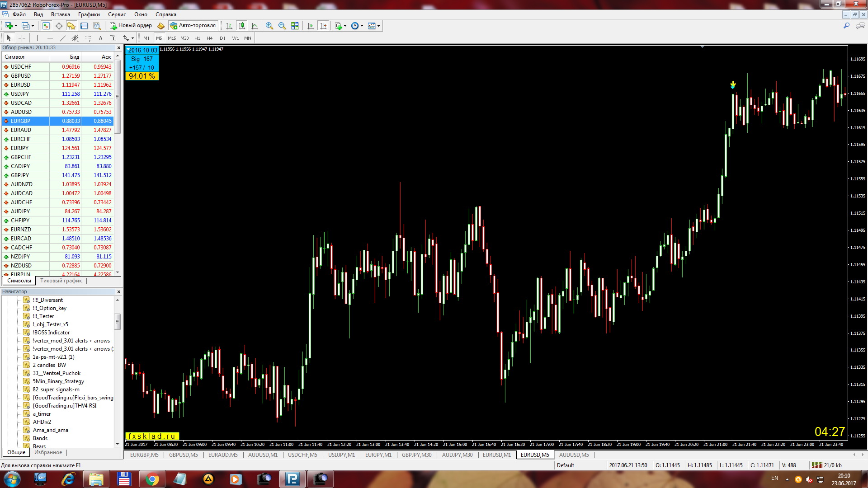Select the Fibonacci retracement tool
The height and width of the screenshot is (488, 868).
point(88,38)
